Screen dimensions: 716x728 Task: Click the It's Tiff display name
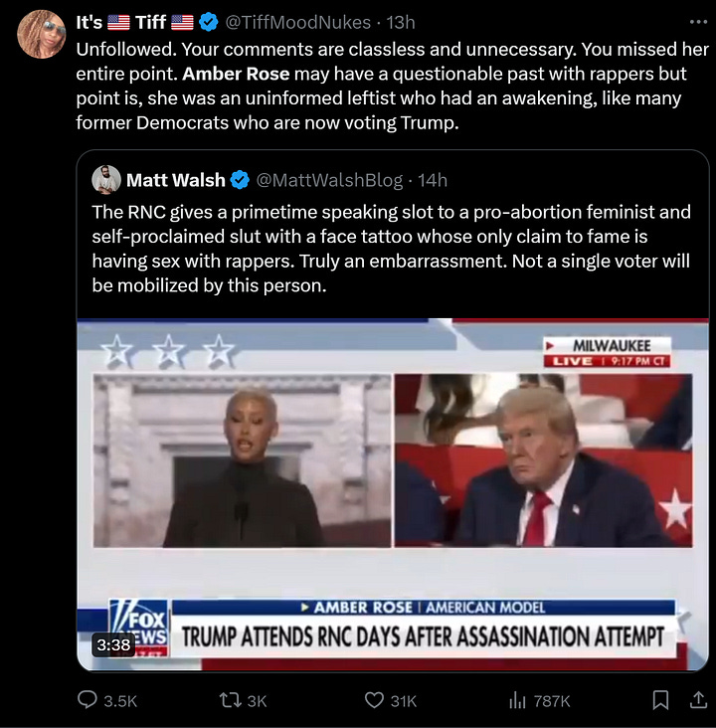[x=134, y=22]
